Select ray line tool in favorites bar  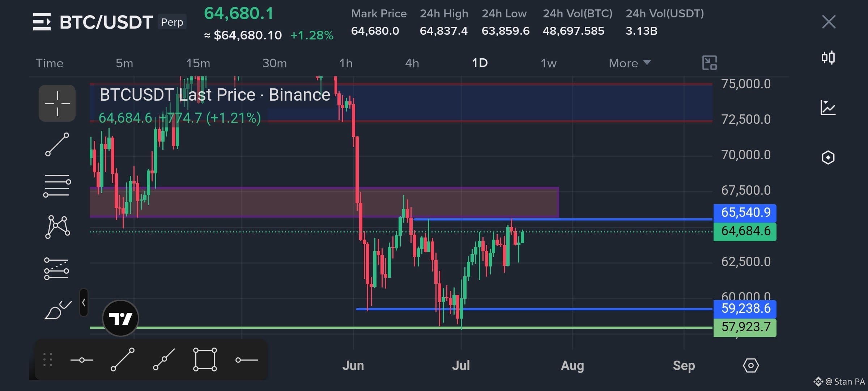point(164,360)
